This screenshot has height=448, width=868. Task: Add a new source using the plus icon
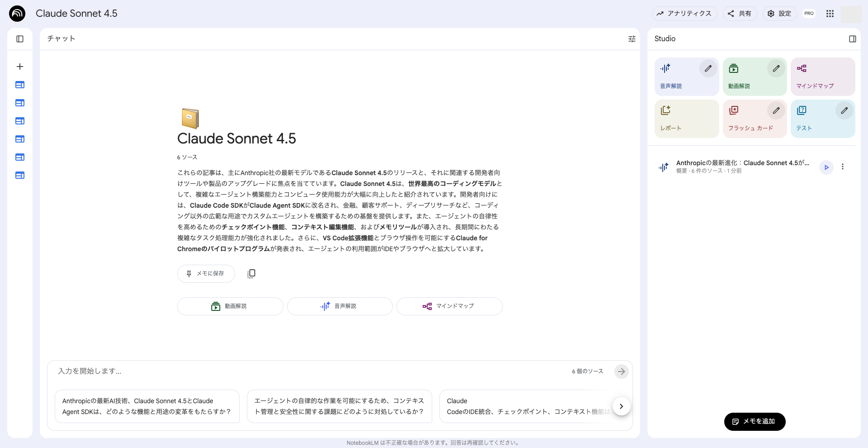click(x=19, y=66)
